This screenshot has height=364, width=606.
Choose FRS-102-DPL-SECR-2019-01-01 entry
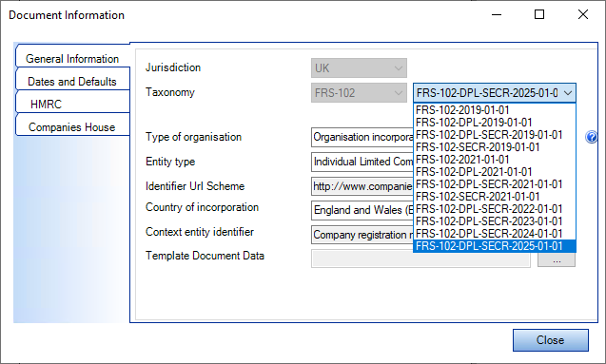[x=495, y=135]
